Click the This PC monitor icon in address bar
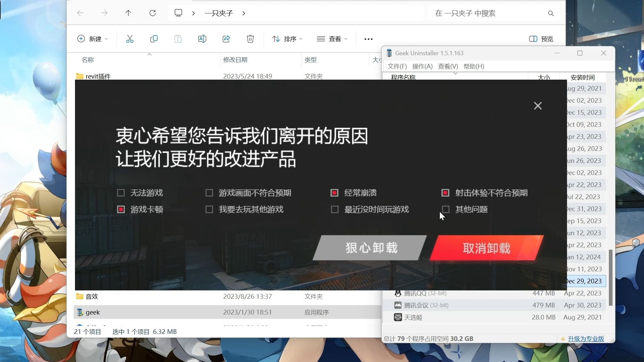The height and width of the screenshot is (362, 644). (x=178, y=13)
